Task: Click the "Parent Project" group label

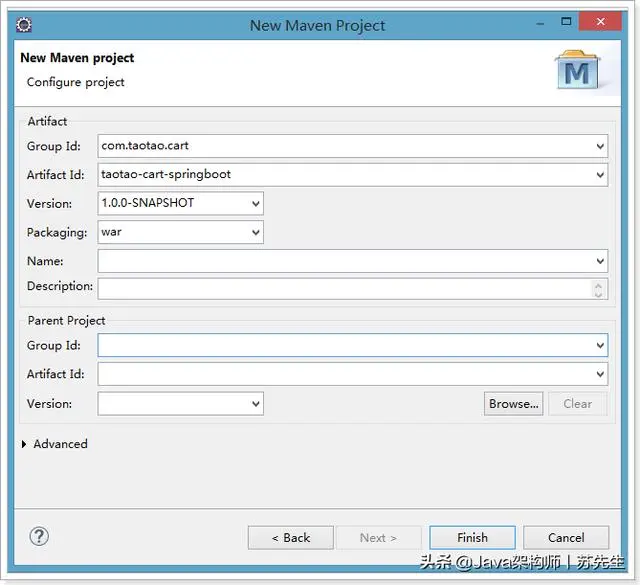Action: (67, 320)
